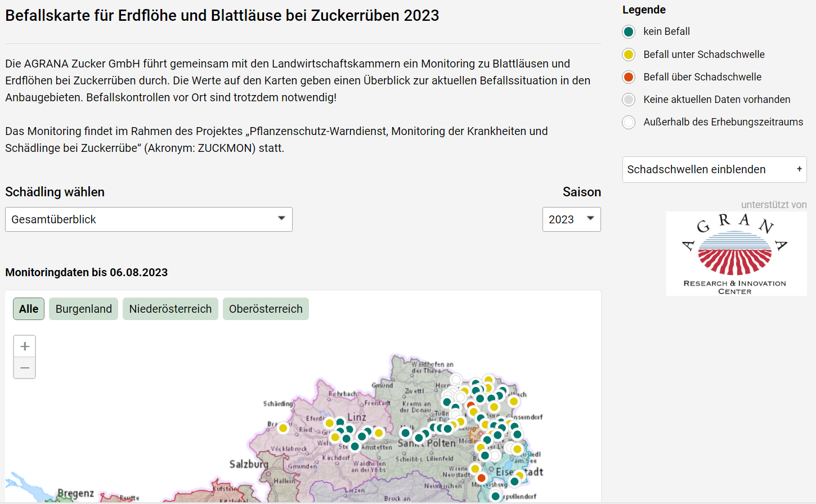Click the Oberösterreich filter button
The height and width of the screenshot is (504, 816).
pos(266,308)
